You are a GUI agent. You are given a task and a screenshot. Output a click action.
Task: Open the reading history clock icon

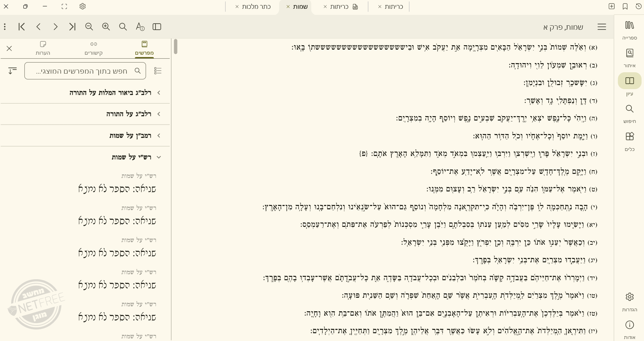click(638, 6)
